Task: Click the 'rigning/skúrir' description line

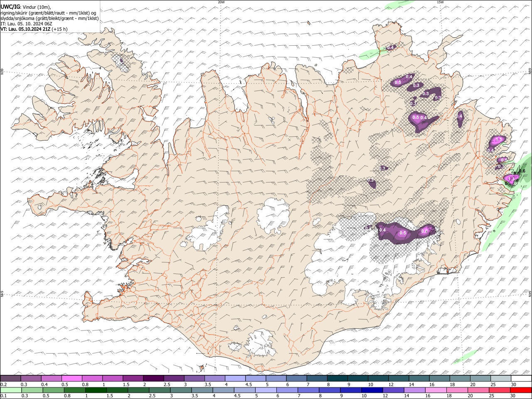Action: [x=49, y=12]
